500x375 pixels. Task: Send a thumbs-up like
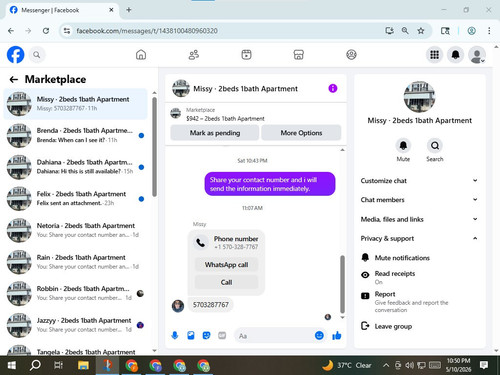click(337, 335)
